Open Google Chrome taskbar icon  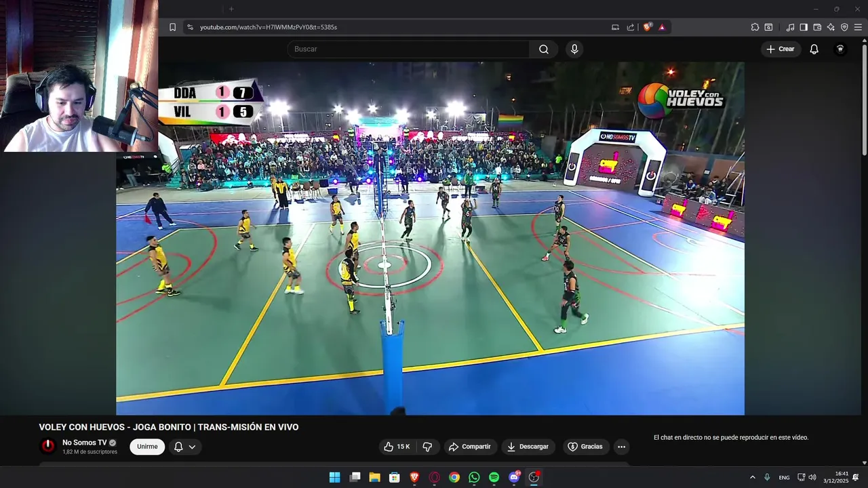pyautogui.click(x=454, y=477)
